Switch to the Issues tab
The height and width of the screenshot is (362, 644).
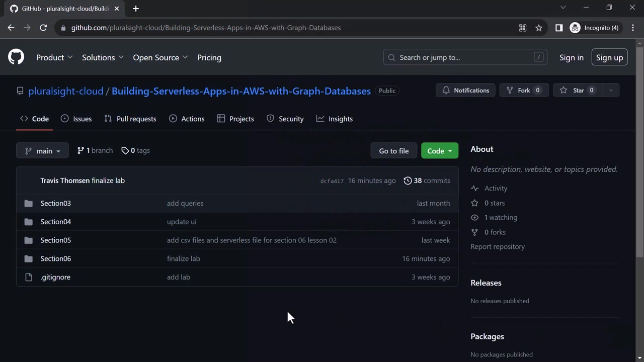(76, 119)
